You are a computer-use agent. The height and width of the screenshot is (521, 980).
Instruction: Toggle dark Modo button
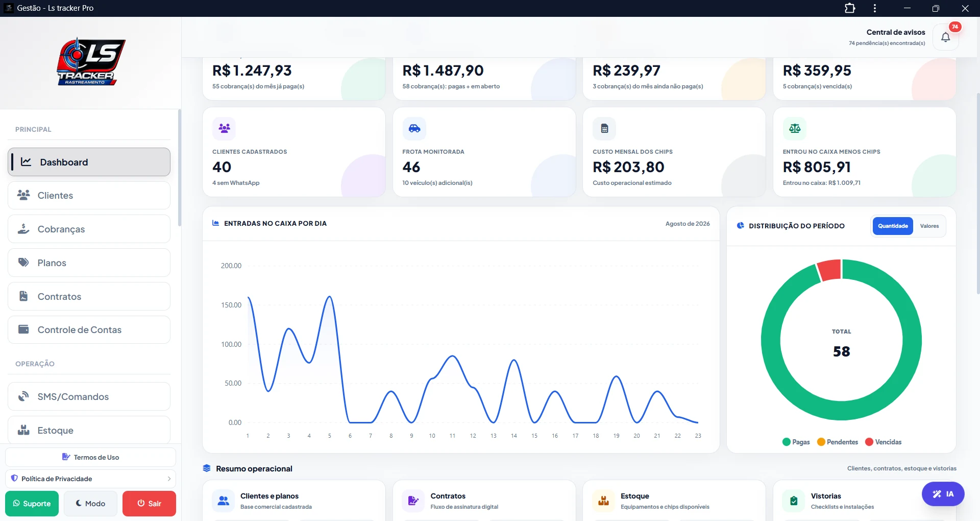[x=90, y=504]
